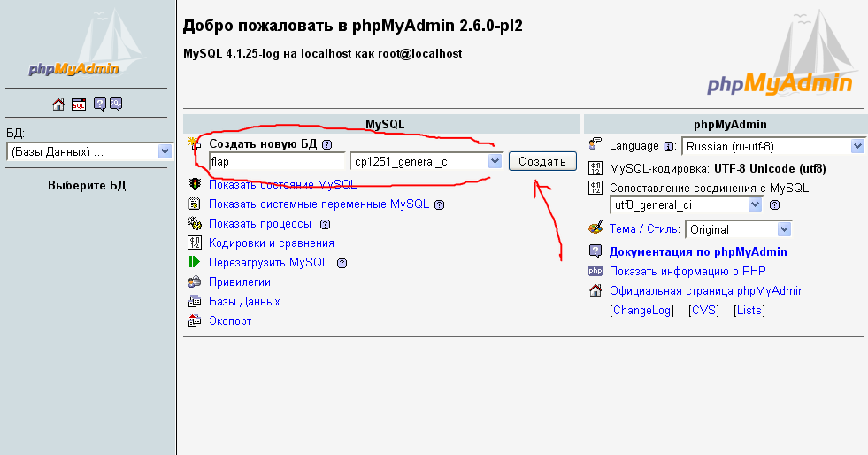Open Перезагрузить MySQL link
The width and height of the screenshot is (868, 455).
point(268,262)
